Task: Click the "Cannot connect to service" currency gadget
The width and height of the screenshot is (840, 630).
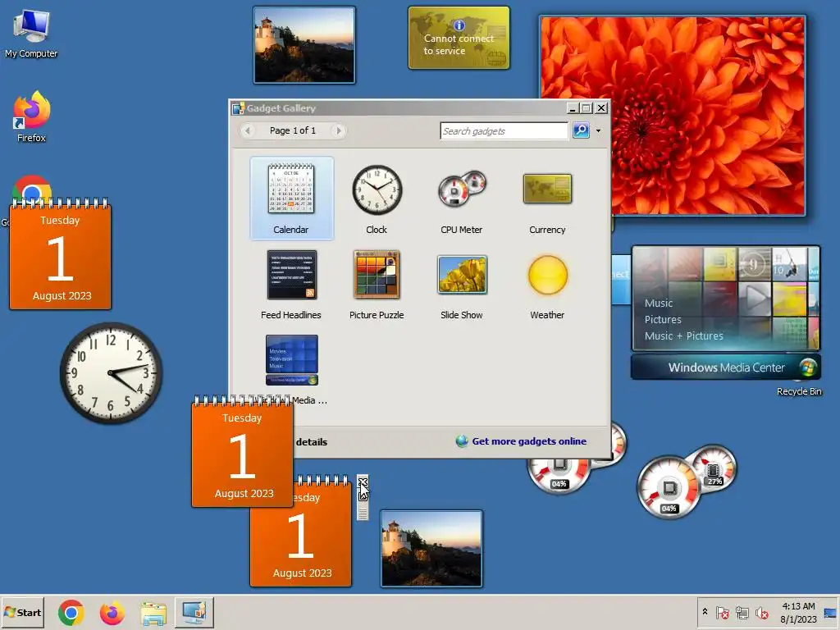Action: [459, 38]
